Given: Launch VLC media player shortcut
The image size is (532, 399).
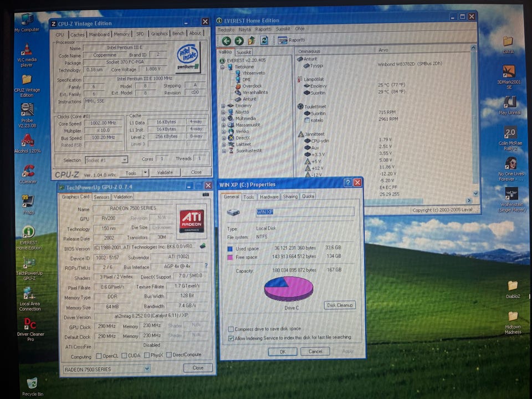Looking at the screenshot, I should pyautogui.click(x=27, y=55).
